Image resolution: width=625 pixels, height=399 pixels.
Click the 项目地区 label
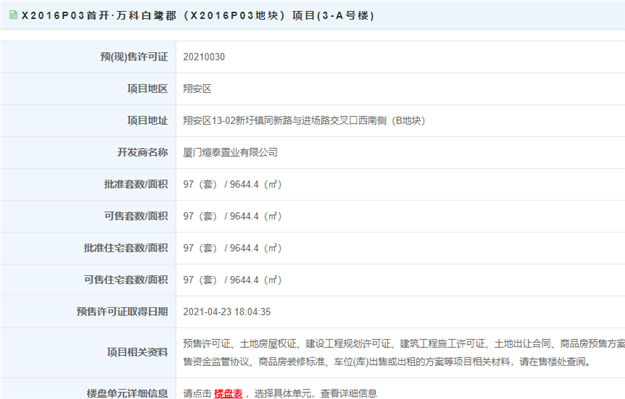point(147,89)
